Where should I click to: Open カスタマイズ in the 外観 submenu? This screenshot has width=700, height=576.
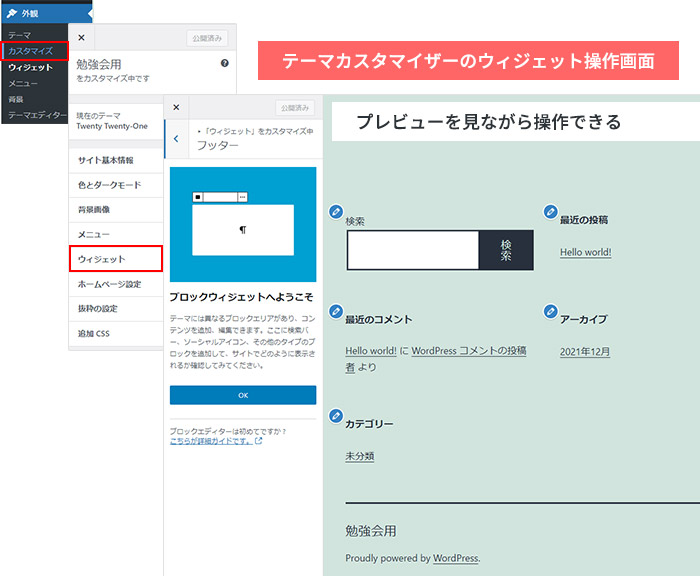[x=31, y=51]
